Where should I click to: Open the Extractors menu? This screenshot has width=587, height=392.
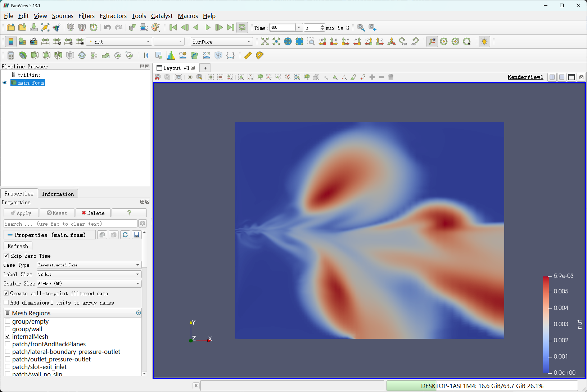(113, 16)
